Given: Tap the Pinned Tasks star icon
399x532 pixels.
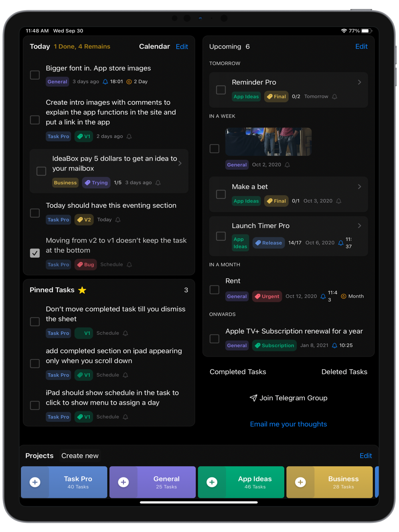Looking at the screenshot, I should click(x=82, y=290).
